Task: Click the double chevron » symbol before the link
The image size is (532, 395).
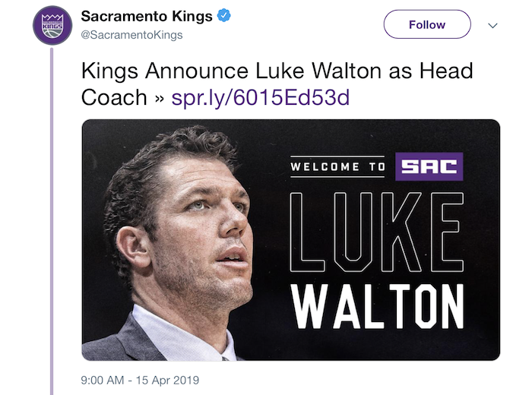Action: [160, 98]
